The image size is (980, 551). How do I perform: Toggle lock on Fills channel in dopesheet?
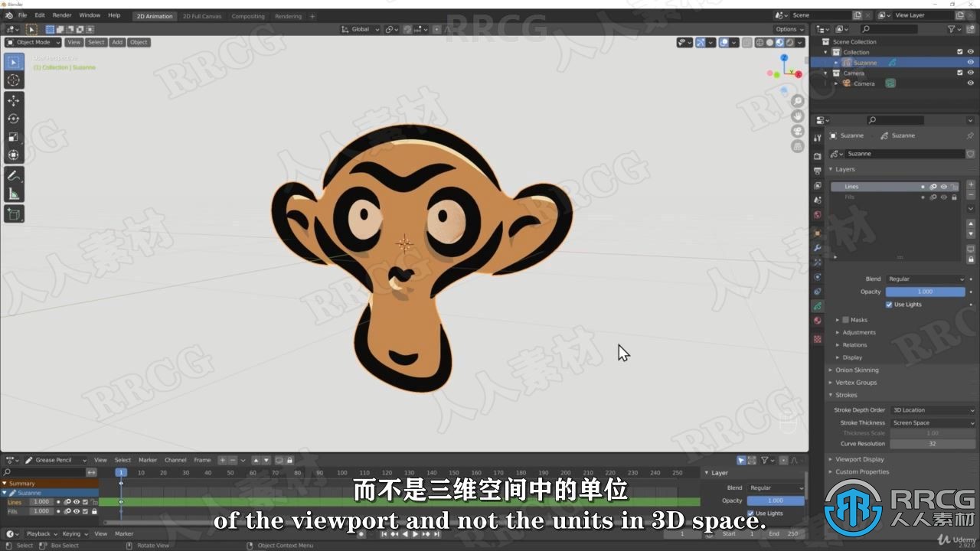pos(94,511)
